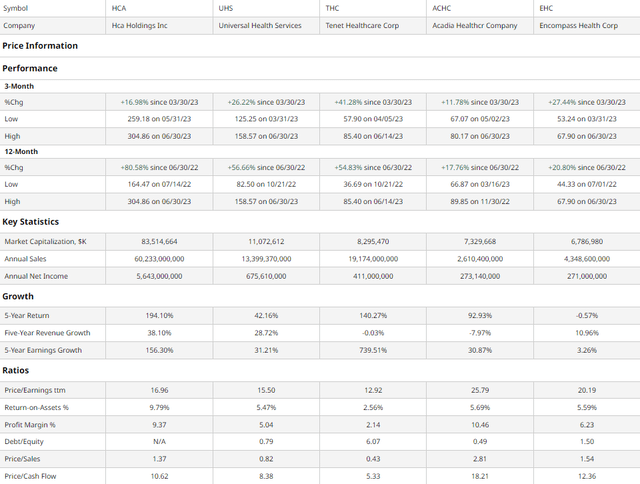640x484 pixels.
Task: Click the Price Information section heading
Action: click(40, 46)
